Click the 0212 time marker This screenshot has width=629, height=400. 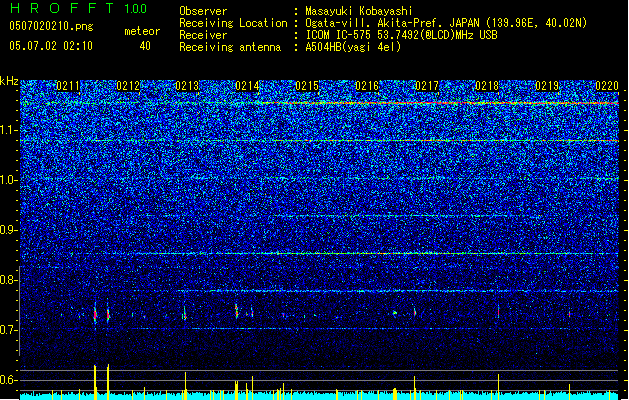[x=128, y=86]
